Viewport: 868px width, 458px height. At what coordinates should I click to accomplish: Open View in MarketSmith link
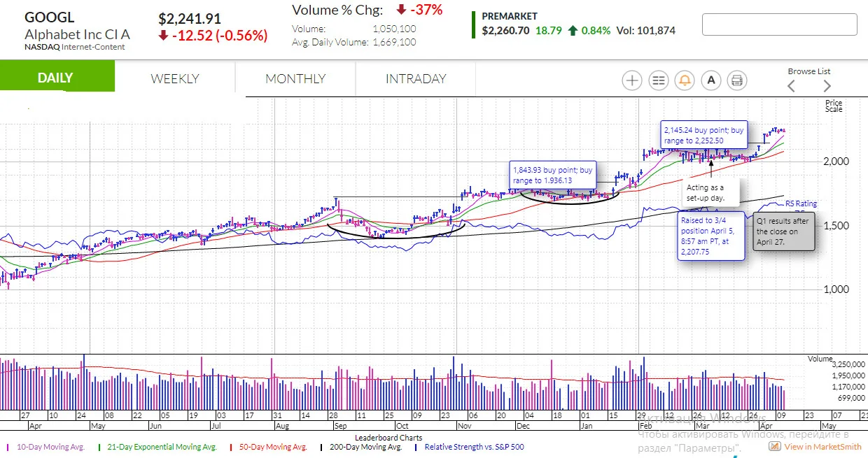pos(822,447)
